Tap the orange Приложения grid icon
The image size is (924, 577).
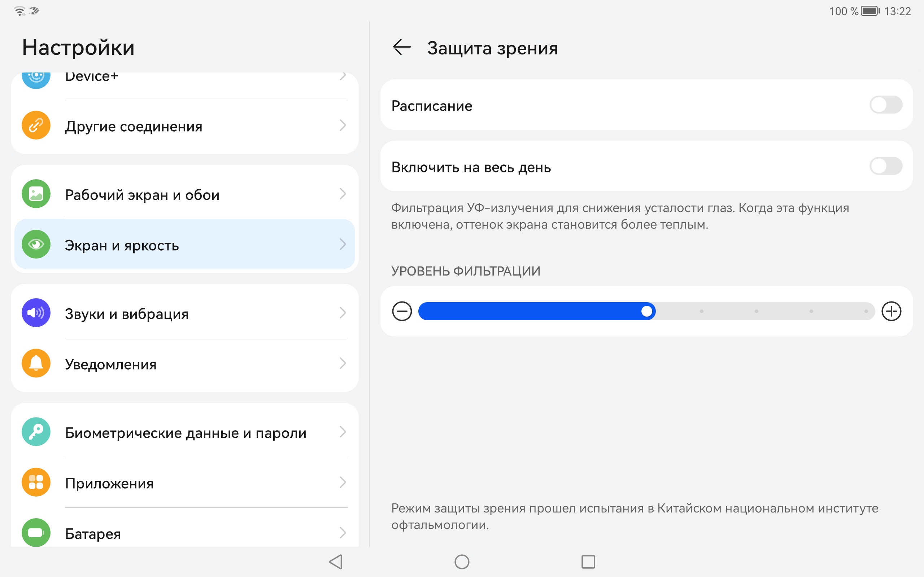point(36,483)
